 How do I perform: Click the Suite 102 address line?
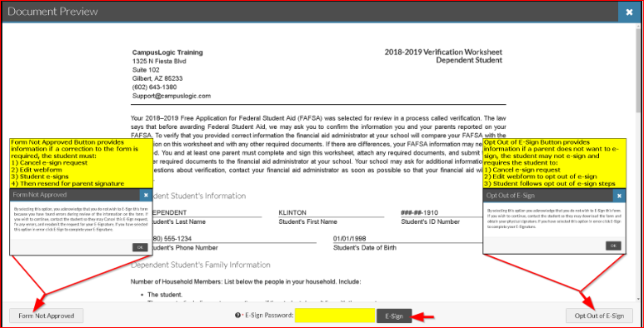click(146, 70)
